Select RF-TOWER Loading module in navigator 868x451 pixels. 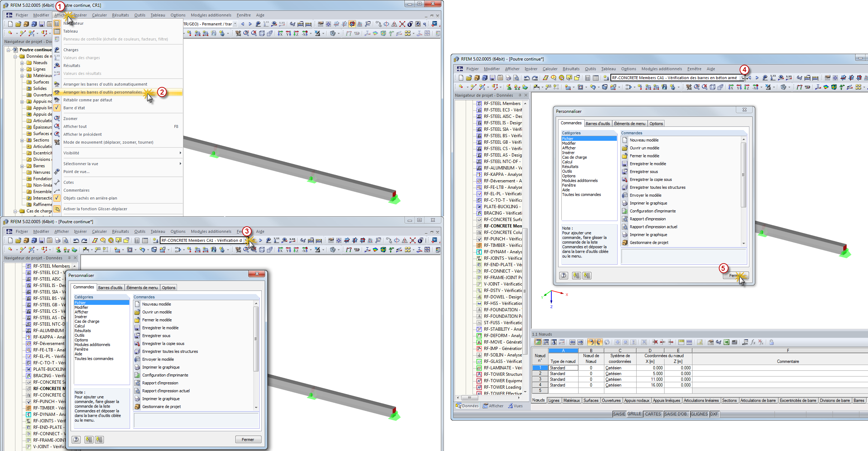click(502, 387)
